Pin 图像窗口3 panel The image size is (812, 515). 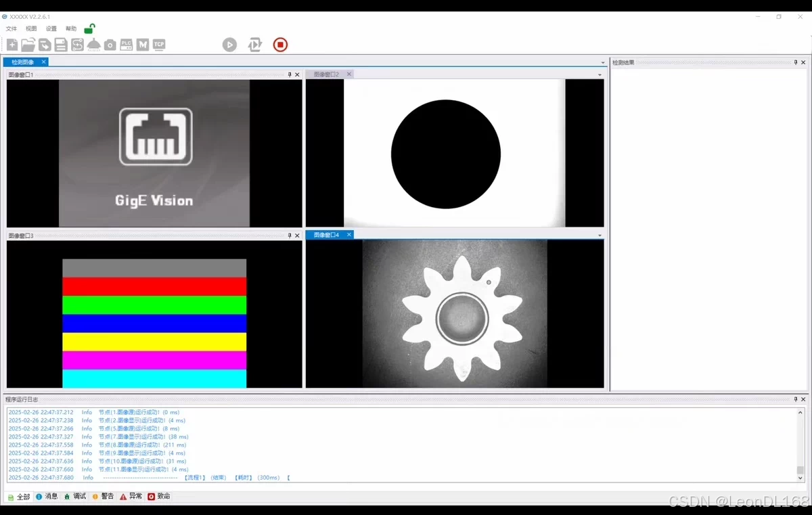point(290,236)
